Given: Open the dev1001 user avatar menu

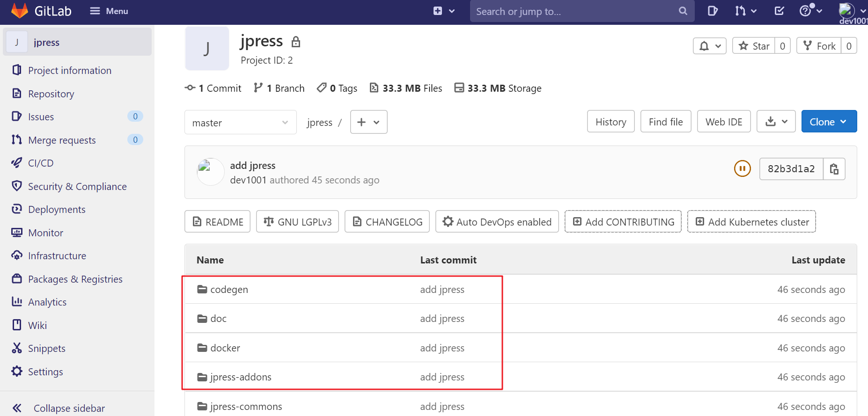Looking at the screenshot, I should (x=852, y=10).
